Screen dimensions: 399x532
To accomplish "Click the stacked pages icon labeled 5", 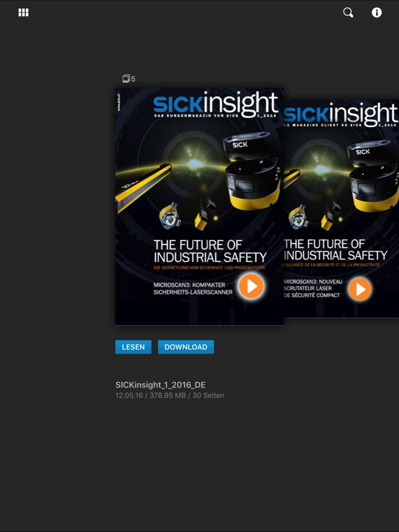I will click(126, 79).
